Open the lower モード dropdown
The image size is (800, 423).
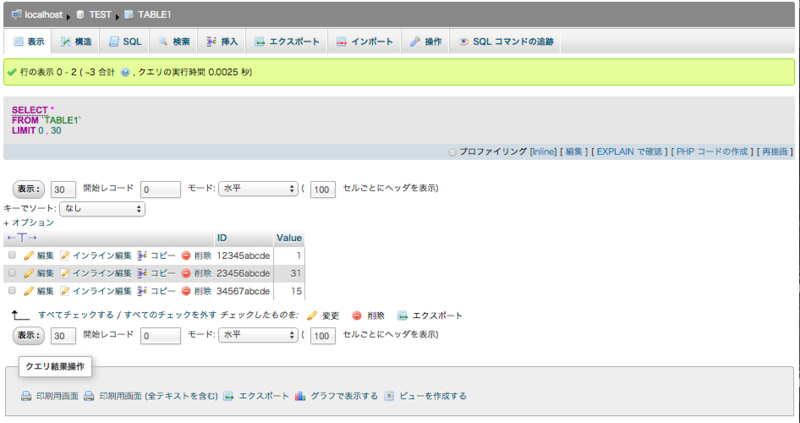[x=258, y=335]
